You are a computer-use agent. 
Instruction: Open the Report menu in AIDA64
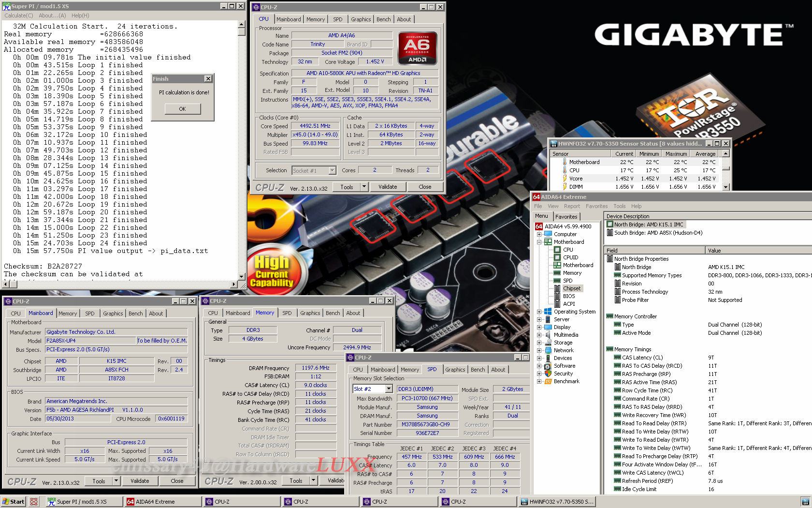(572, 206)
